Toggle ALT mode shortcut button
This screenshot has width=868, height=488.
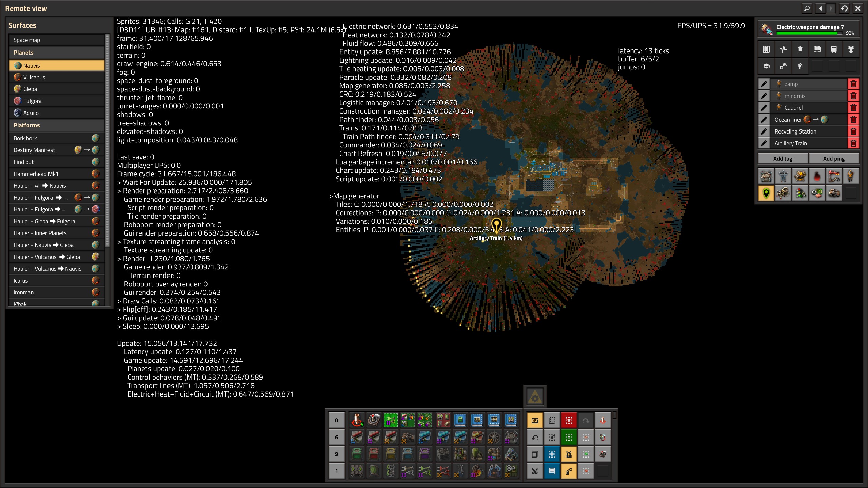click(535, 420)
